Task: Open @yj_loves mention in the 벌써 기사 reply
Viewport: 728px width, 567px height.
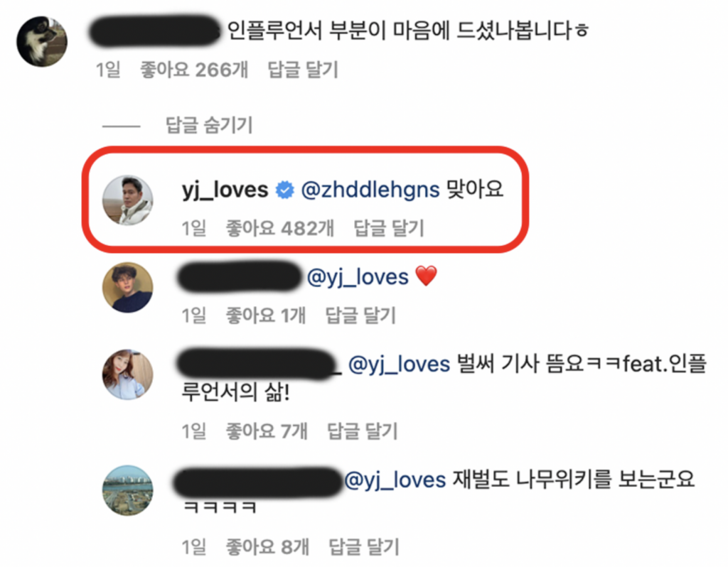Action: click(399, 364)
